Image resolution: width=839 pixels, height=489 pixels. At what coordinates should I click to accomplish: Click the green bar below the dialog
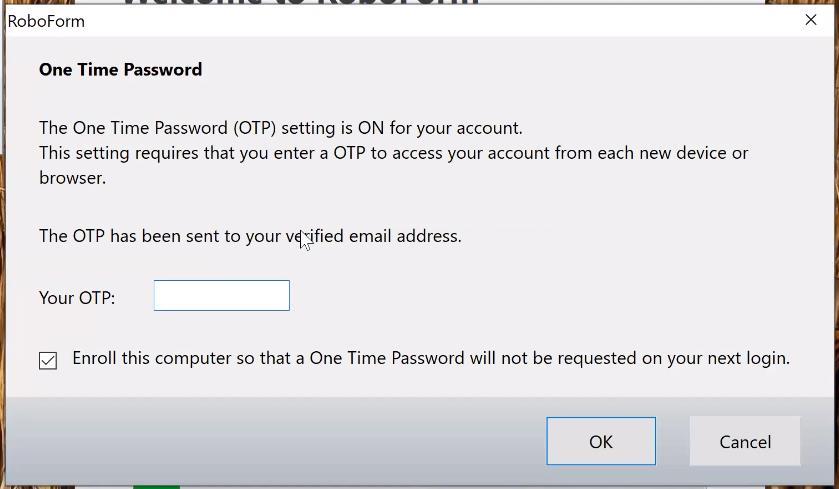tap(157, 486)
